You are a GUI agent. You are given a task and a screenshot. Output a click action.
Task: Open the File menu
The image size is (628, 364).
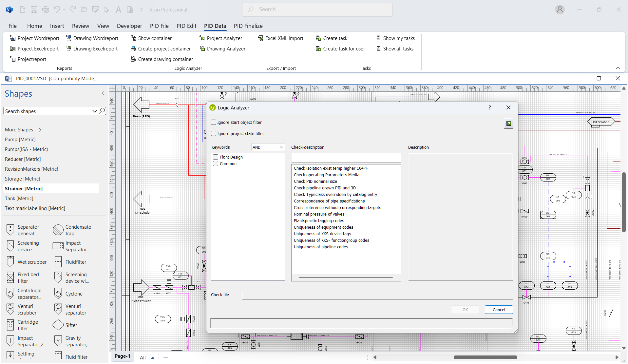12,26
